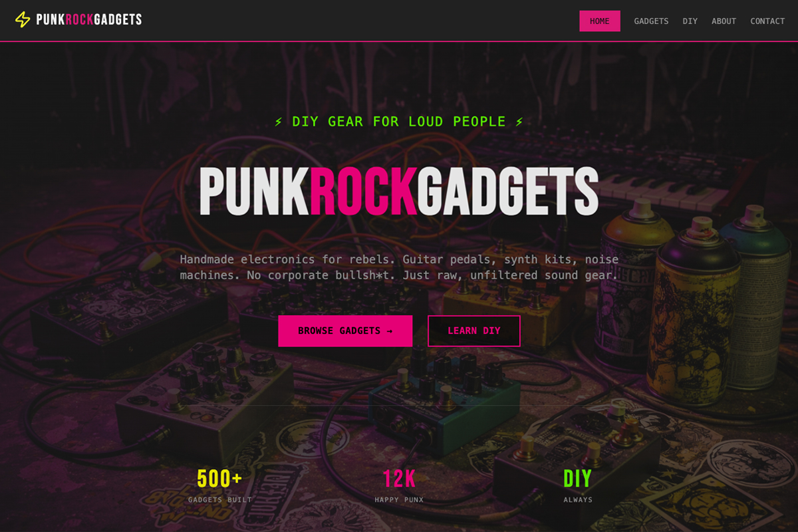Click the 12K happy punx stat

point(399,485)
